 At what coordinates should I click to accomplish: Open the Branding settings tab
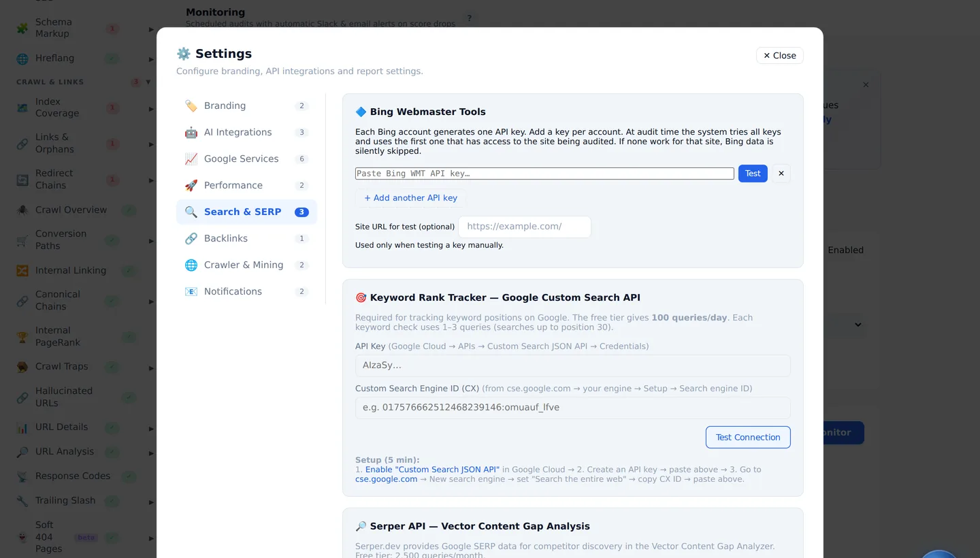(x=246, y=105)
